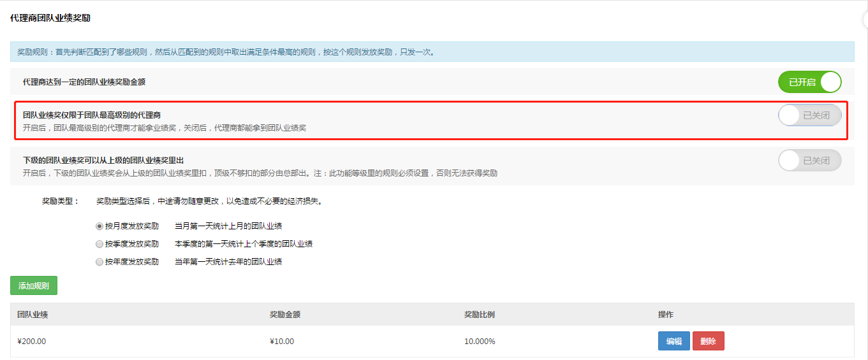Click the 操作 column header

coord(666,315)
